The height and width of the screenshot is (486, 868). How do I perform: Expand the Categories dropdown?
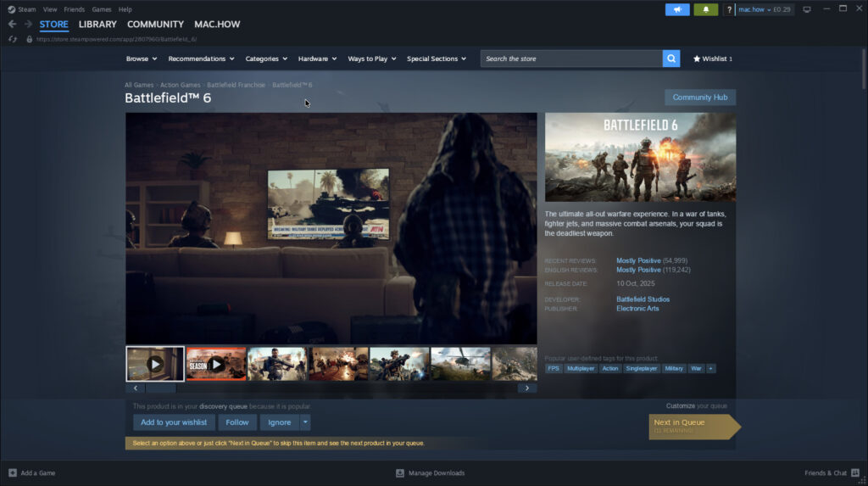[266, 59]
